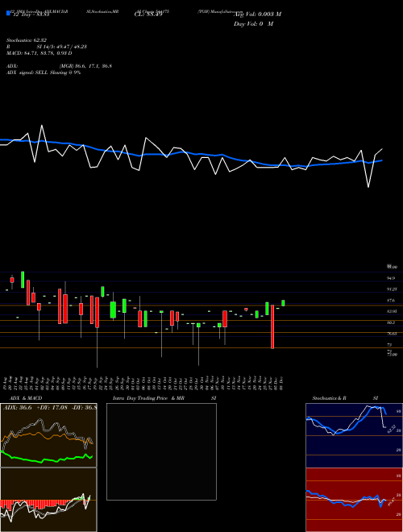Click the 91.23 price axis label
Image resolution: width=403 pixels, height=532 pixels.
coord(392,289)
